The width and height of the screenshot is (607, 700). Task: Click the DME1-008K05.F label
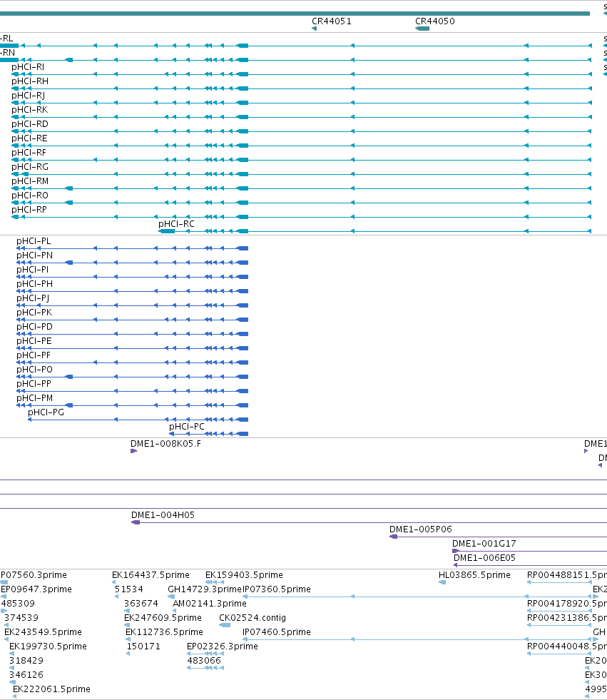coord(165,444)
